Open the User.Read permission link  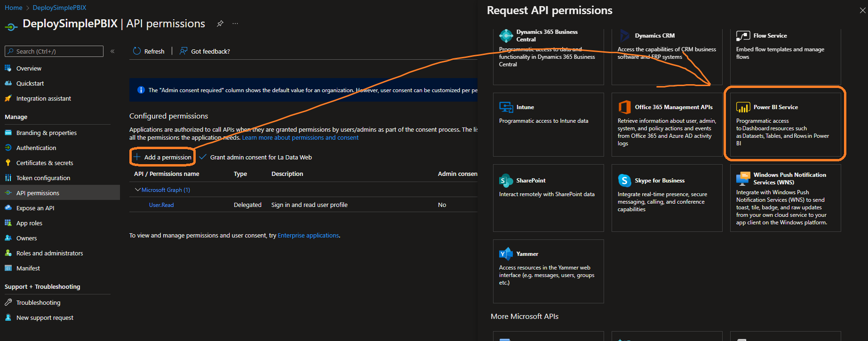point(161,205)
